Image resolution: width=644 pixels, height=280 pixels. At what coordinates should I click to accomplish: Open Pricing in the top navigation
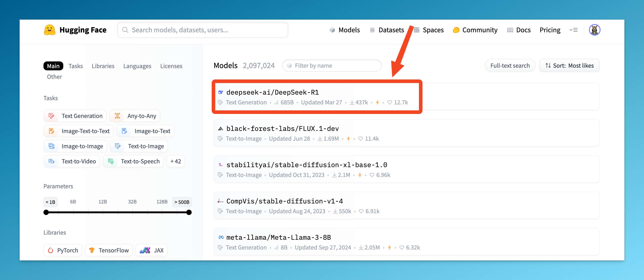[550, 30]
